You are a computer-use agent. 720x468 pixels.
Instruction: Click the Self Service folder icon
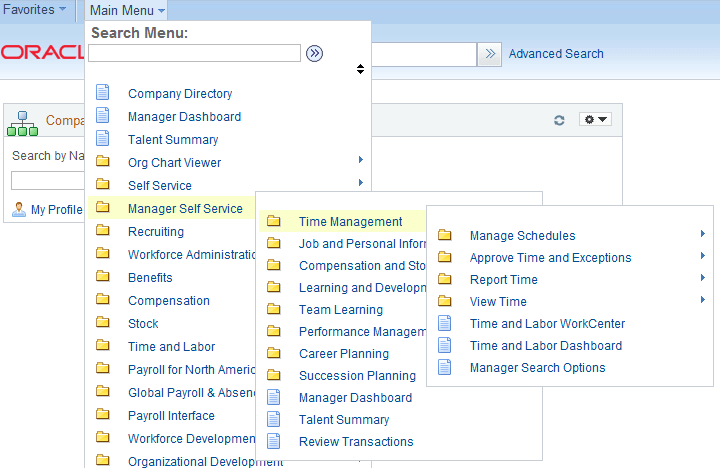[102, 184]
